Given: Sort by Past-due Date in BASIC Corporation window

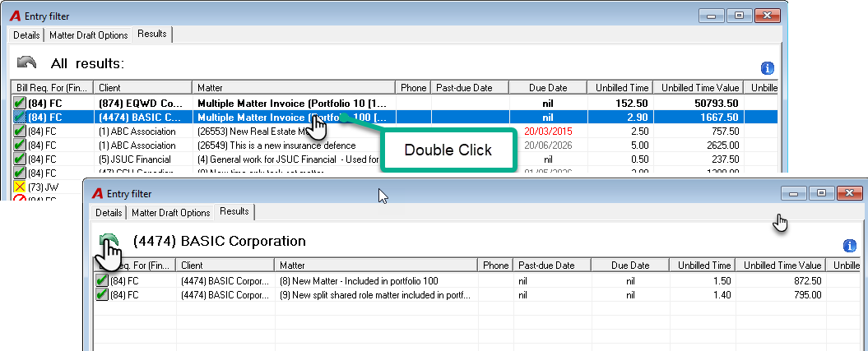Looking at the screenshot, I should (552, 266).
